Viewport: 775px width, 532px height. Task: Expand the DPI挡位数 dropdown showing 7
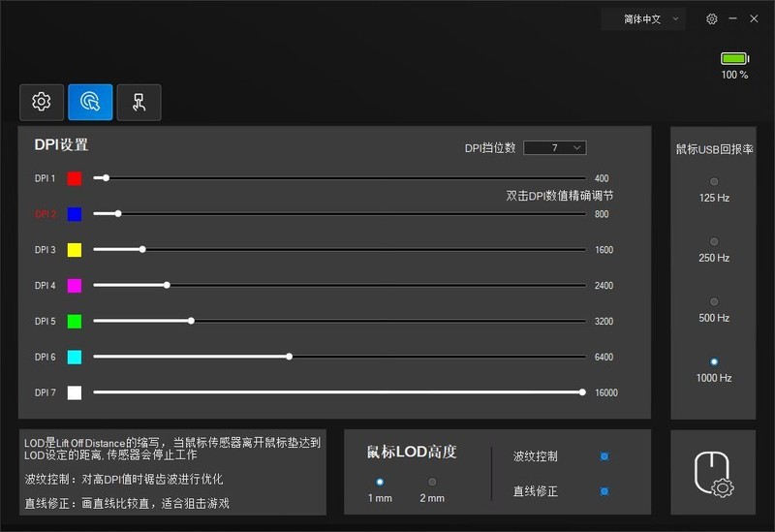click(554, 148)
